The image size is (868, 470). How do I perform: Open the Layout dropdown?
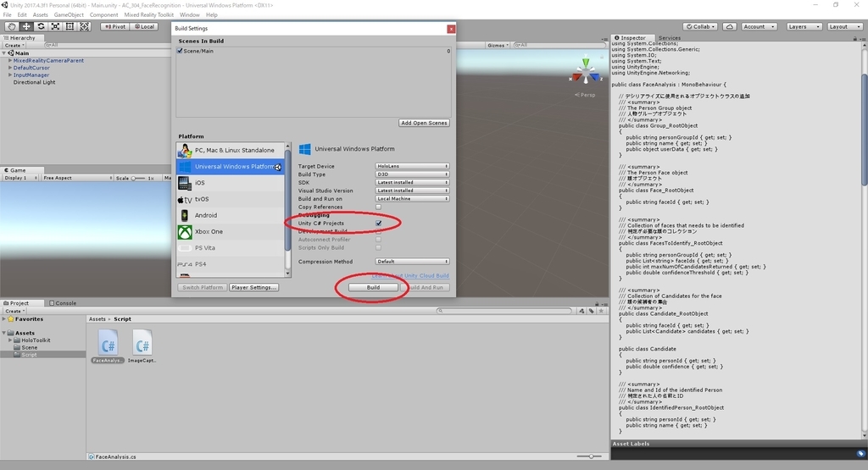pos(845,26)
